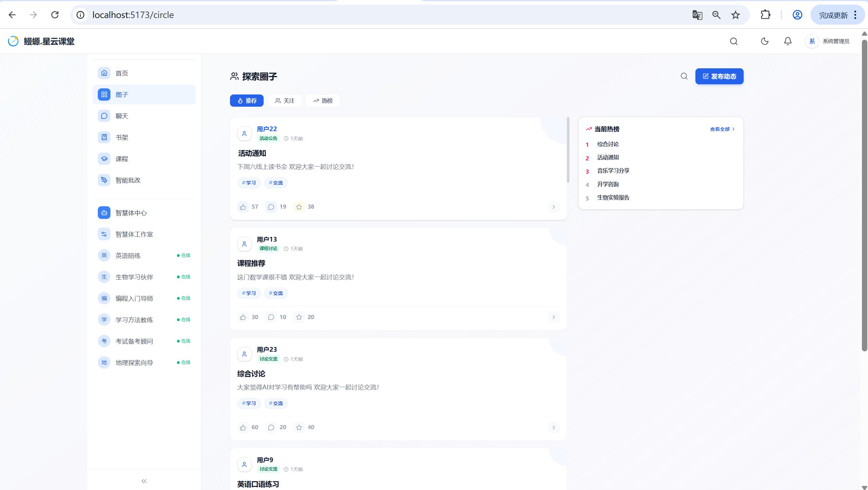The image size is (868, 490).
Task: Open 书架 in the sidebar
Action: coord(144,137)
